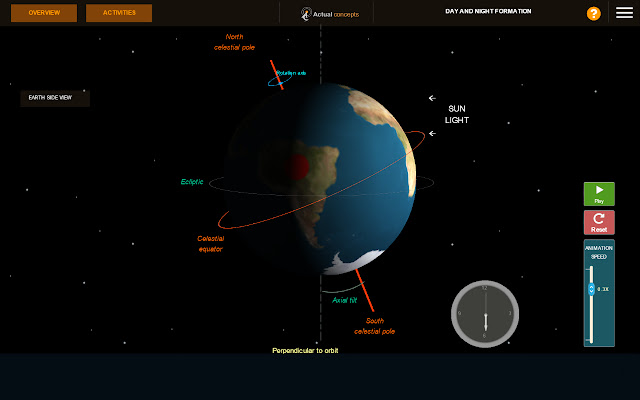This screenshot has height=400, width=640.
Task: Click the 'Axial tilt' label
Action: pos(344,300)
